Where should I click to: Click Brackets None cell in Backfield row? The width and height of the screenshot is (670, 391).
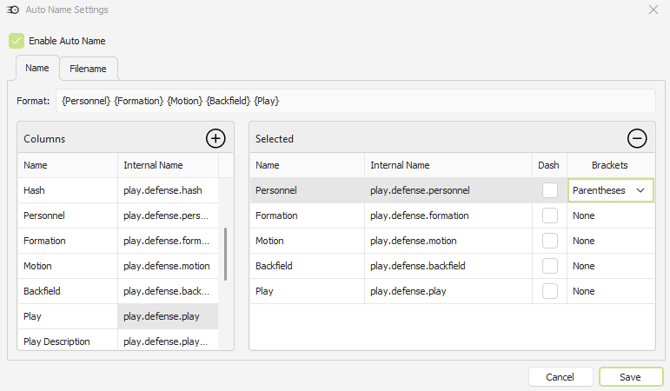click(x=611, y=266)
